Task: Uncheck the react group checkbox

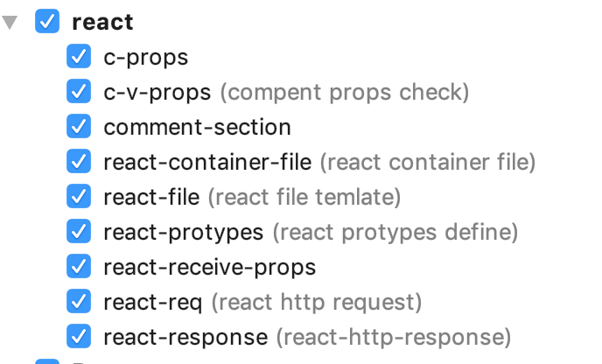Action: [47, 21]
